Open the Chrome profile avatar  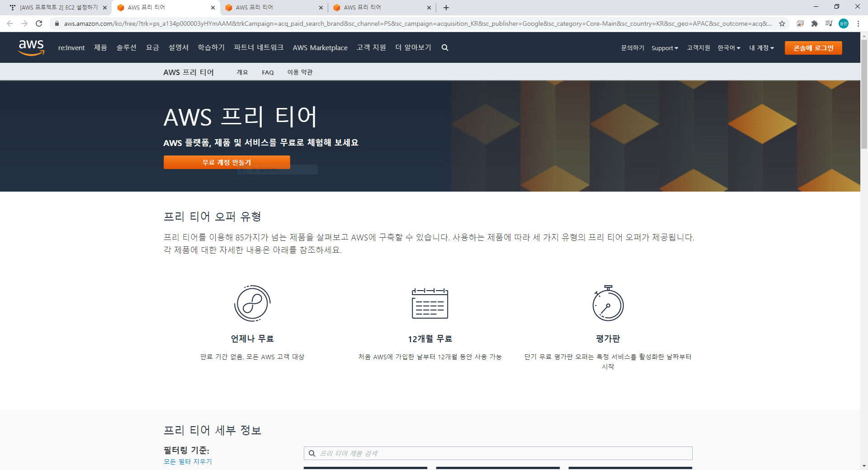(844, 23)
